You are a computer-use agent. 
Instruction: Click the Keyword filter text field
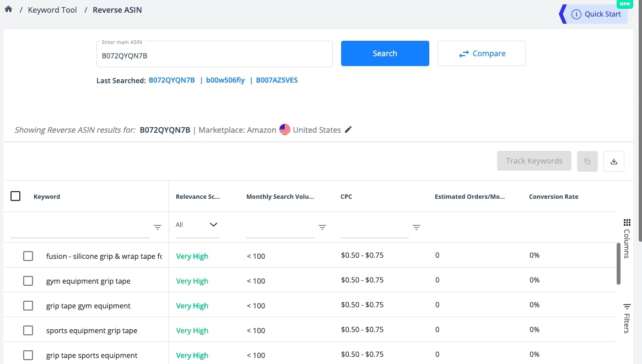[80, 227]
